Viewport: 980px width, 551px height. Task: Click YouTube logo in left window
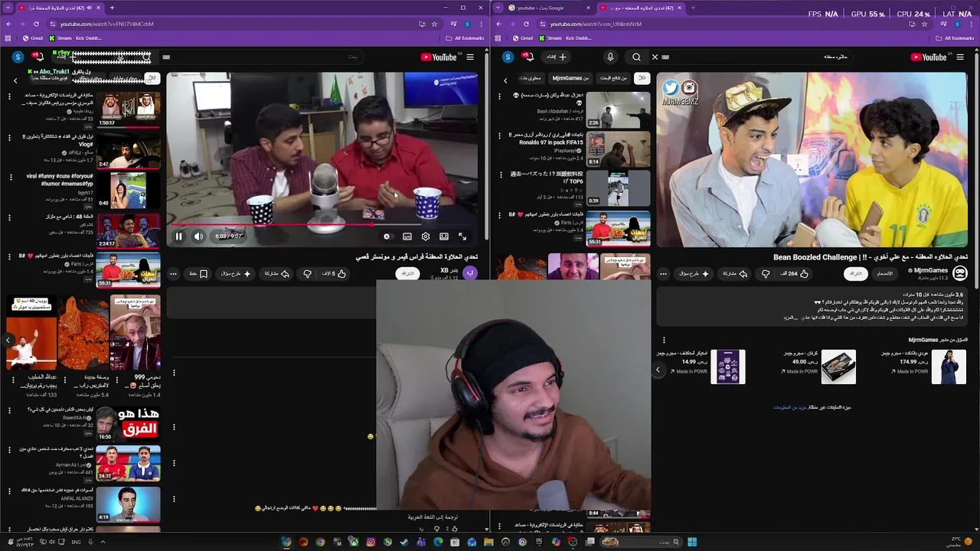(x=439, y=57)
